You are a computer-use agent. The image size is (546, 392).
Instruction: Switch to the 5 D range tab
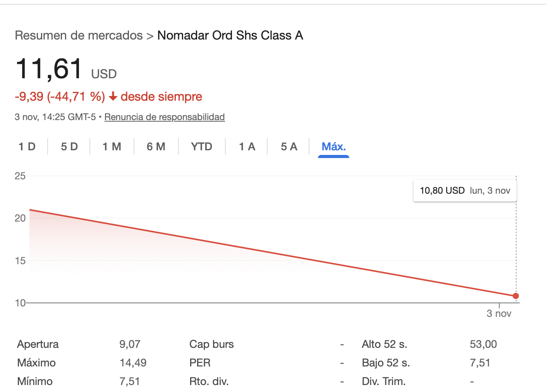[x=69, y=146]
